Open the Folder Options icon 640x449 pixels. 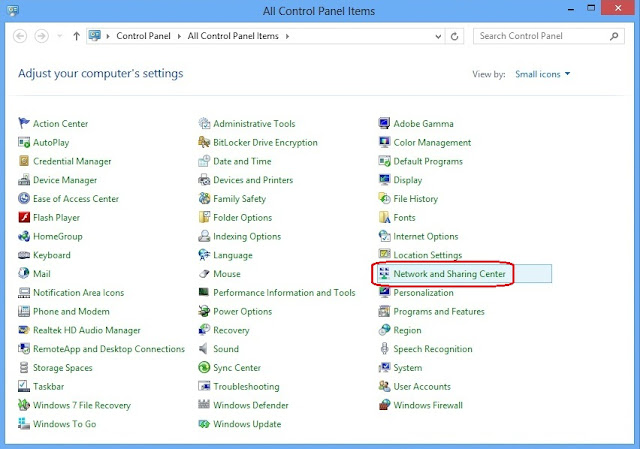(204, 217)
